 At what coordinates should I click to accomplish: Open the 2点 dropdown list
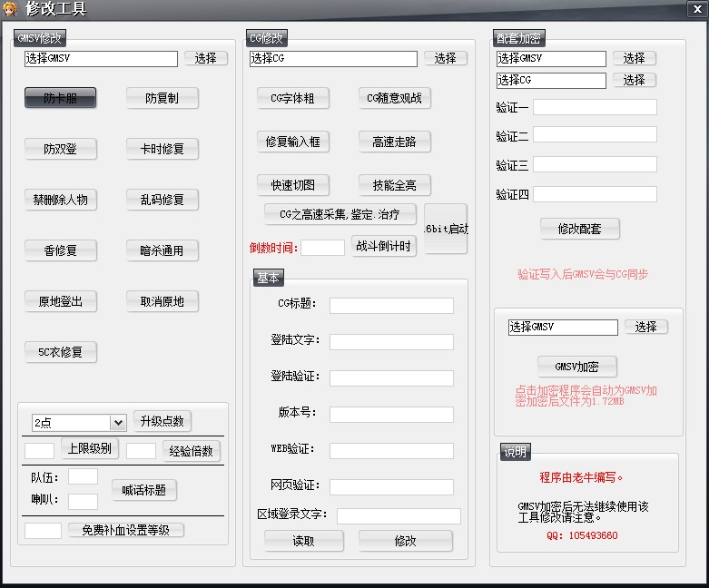117,423
